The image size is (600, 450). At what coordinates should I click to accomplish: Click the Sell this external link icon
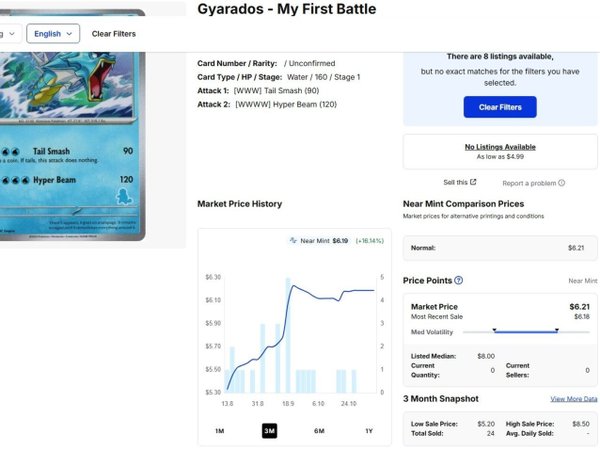474,182
